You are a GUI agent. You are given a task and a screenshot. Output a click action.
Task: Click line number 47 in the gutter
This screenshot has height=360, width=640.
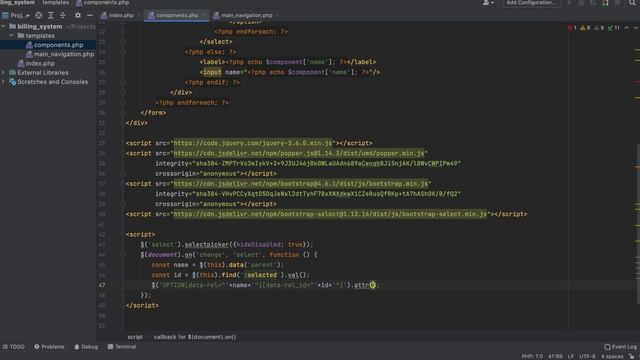(x=102, y=285)
